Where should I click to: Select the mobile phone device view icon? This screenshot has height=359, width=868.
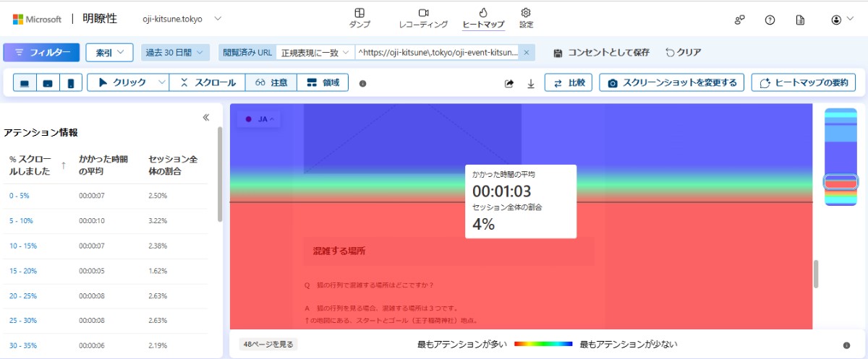click(70, 83)
